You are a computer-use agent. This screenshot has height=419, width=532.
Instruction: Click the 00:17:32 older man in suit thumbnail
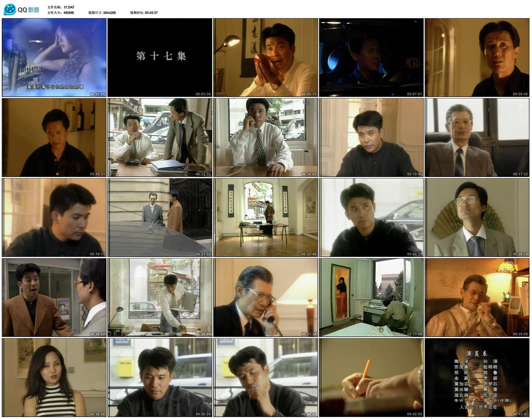coord(477,138)
